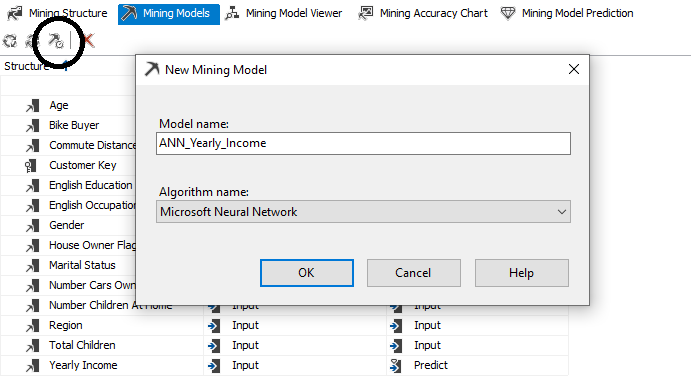Open Help in New Mining Model dialog

pos(521,273)
